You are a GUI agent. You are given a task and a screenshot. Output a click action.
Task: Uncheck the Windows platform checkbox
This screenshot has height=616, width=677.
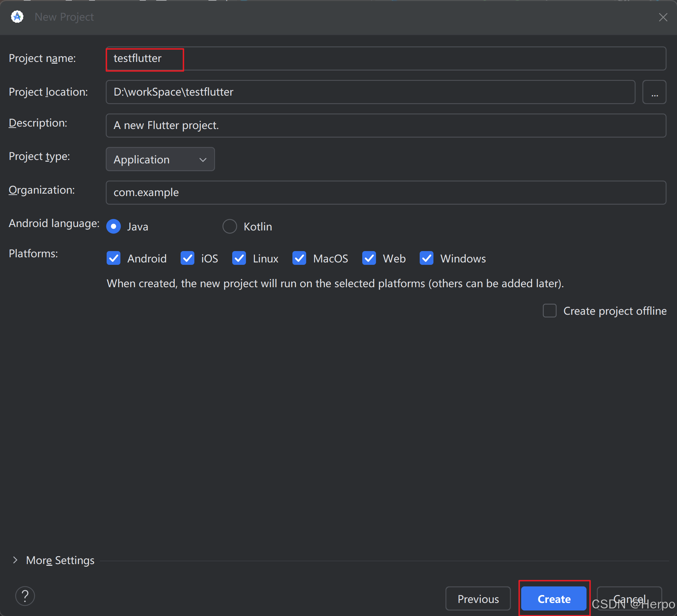(x=427, y=258)
